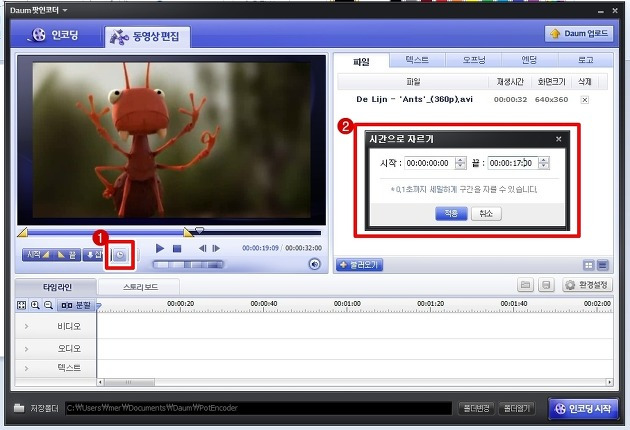Switch to the 동영상 편집 tab
630x430 pixels.
click(147, 37)
